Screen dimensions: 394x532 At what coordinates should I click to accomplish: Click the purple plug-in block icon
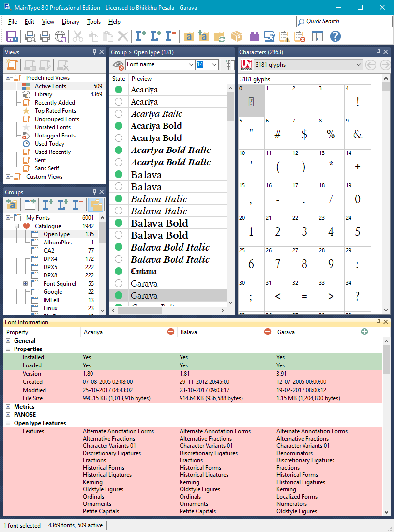click(x=254, y=36)
